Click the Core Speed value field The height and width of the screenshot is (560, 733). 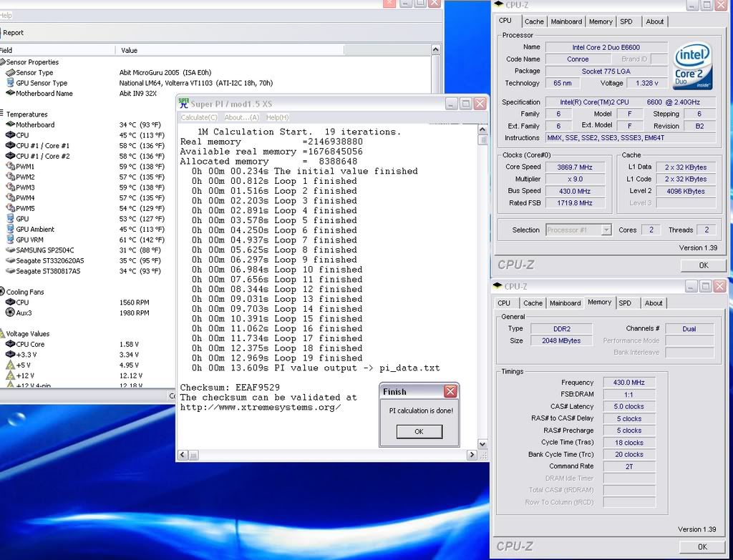point(575,167)
